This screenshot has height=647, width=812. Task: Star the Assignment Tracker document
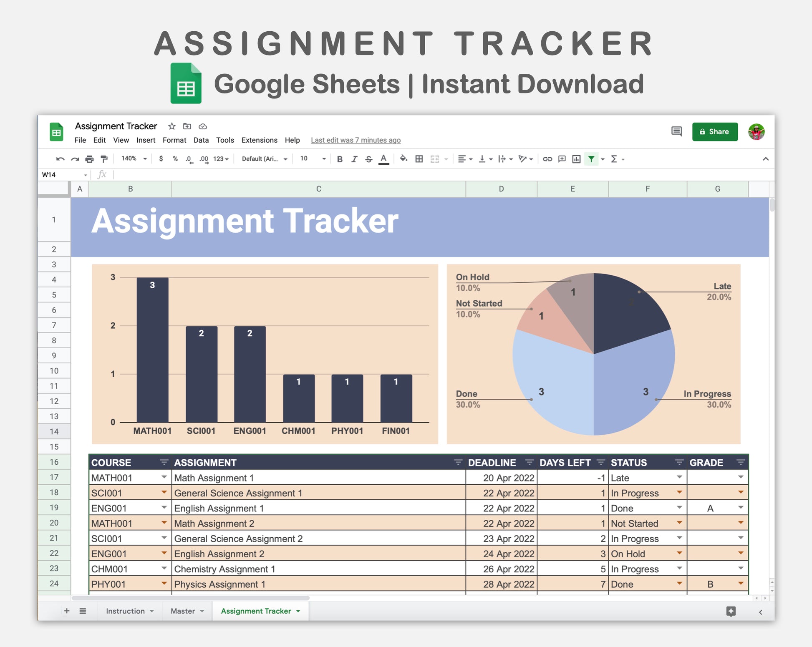click(171, 126)
